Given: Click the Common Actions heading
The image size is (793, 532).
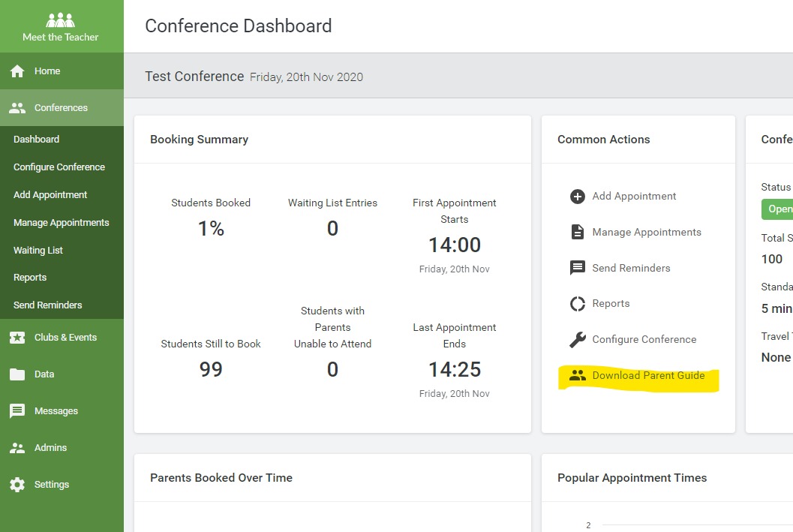Looking at the screenshot, I should 604,140.
